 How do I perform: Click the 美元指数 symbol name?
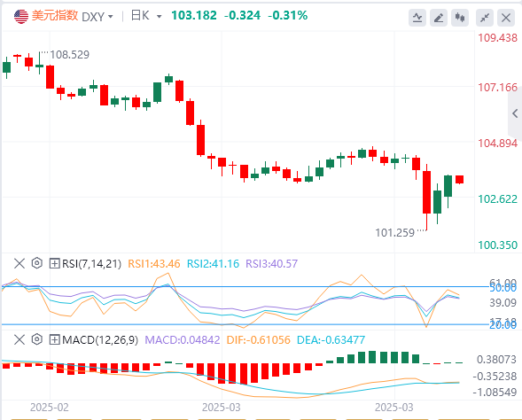pos(55,16)
